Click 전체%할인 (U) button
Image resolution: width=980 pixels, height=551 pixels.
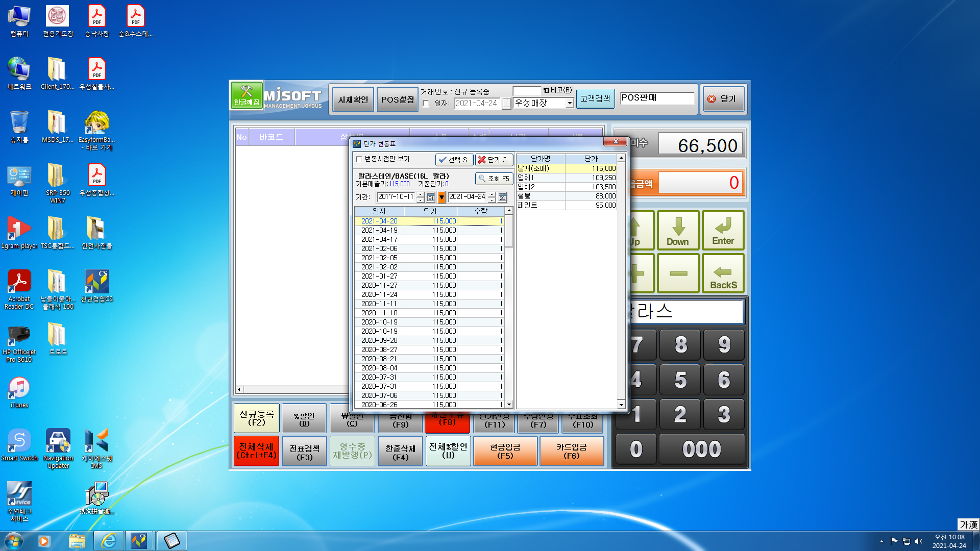448,451
